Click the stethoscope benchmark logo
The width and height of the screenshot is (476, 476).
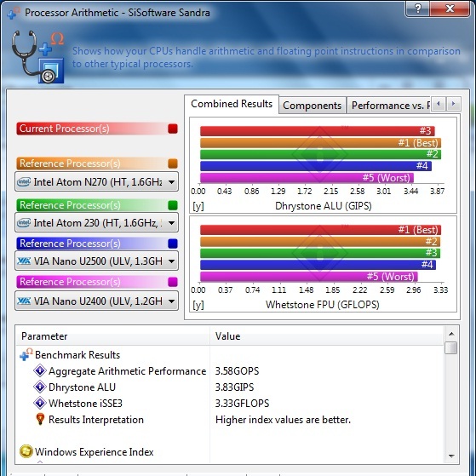[x=37, y=57]
